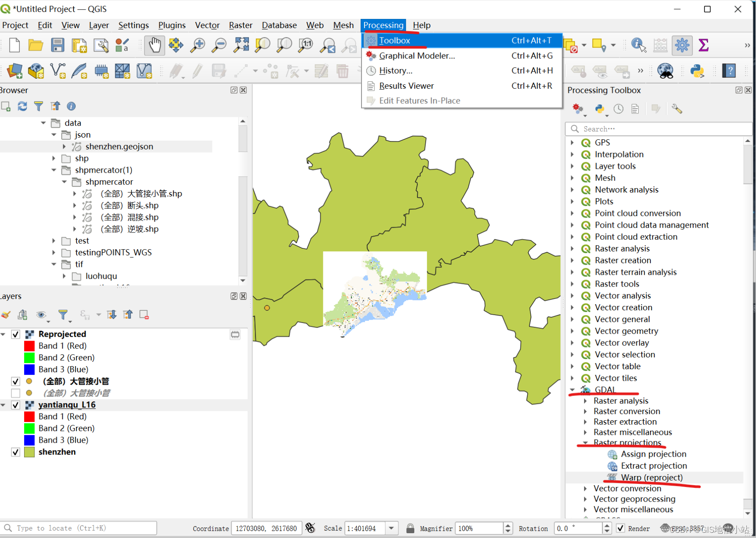Expand GDAL Raster analysis group
Viewport: 756px width, 538px height.
[585, 401]
